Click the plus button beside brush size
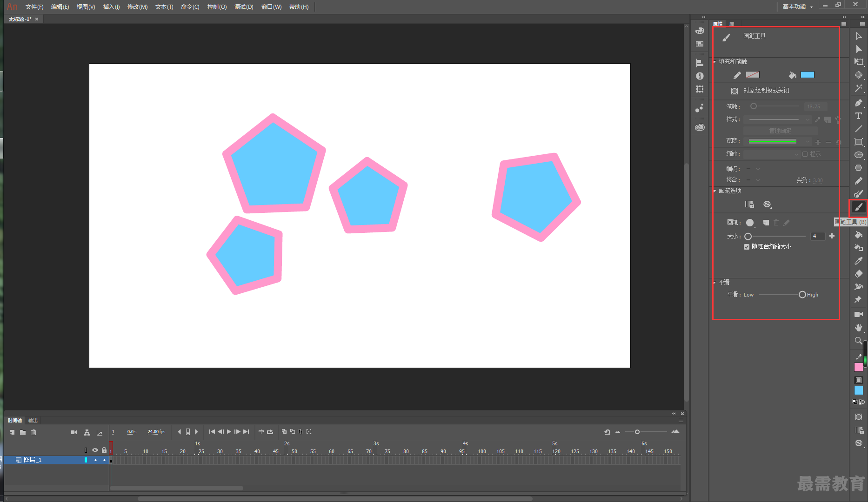This screenshot has height=502, width=868. [x=832, y=236]
